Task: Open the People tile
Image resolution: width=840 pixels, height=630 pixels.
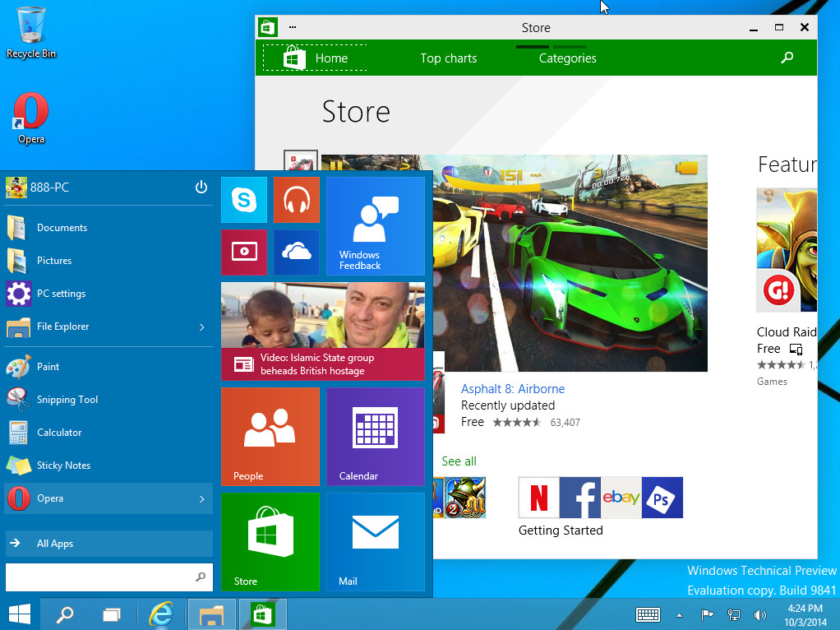Action: (x=270, y=437)
